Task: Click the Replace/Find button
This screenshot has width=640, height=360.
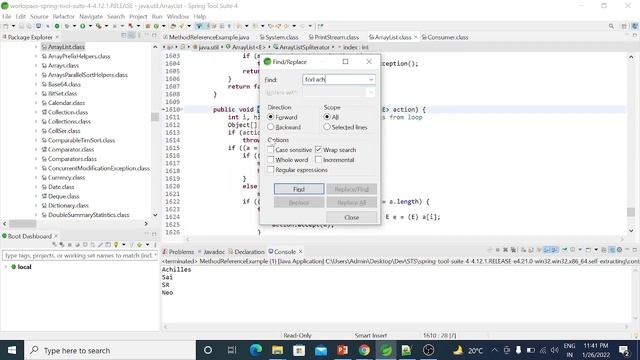Action: click(x=351, y=189)
